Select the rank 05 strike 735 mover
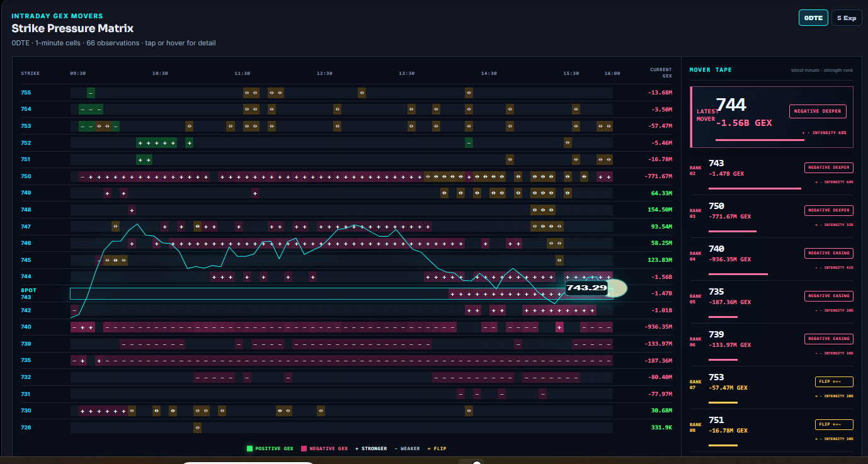Screen dimensions: 868x464 [772, 302]
